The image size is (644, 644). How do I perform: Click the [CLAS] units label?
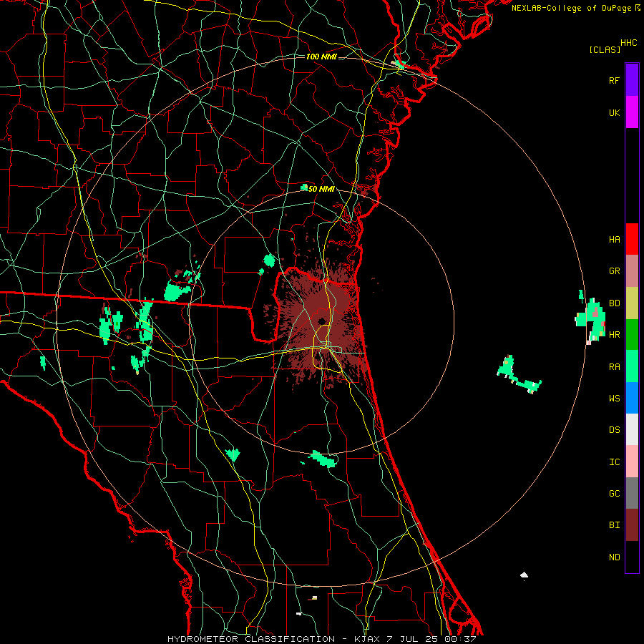click(605, 50)
